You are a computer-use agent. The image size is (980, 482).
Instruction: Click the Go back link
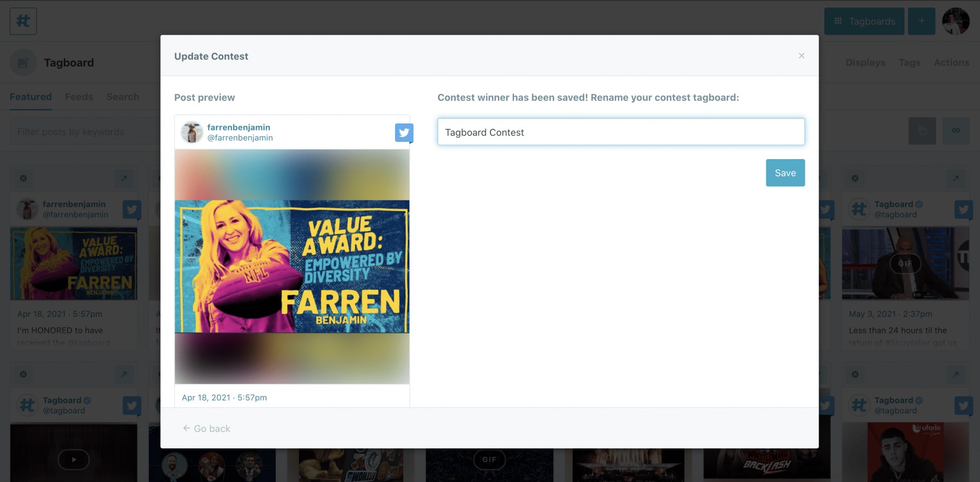206,428
